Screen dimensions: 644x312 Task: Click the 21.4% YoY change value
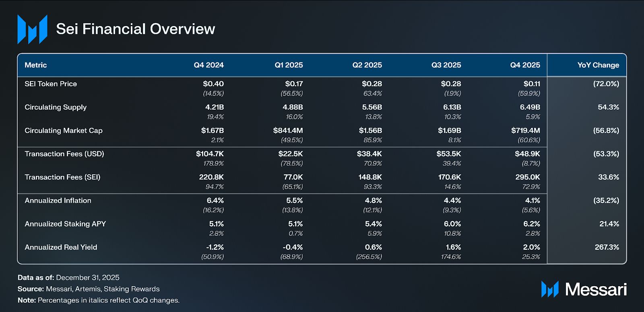click(609, 224)
